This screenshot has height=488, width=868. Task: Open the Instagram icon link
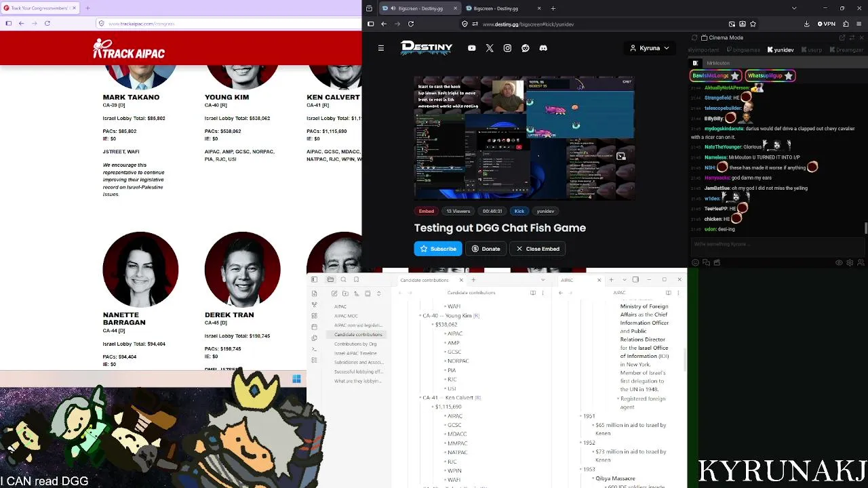point(507,48)
